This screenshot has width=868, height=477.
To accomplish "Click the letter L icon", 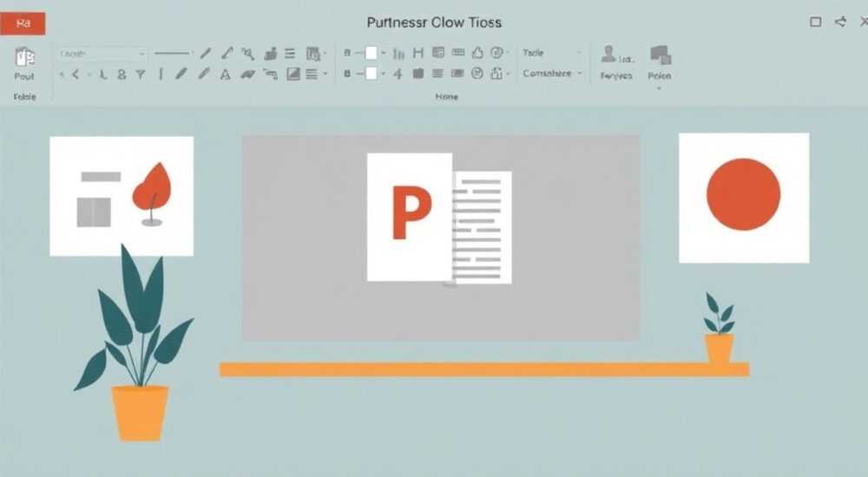I will (103, 74).
